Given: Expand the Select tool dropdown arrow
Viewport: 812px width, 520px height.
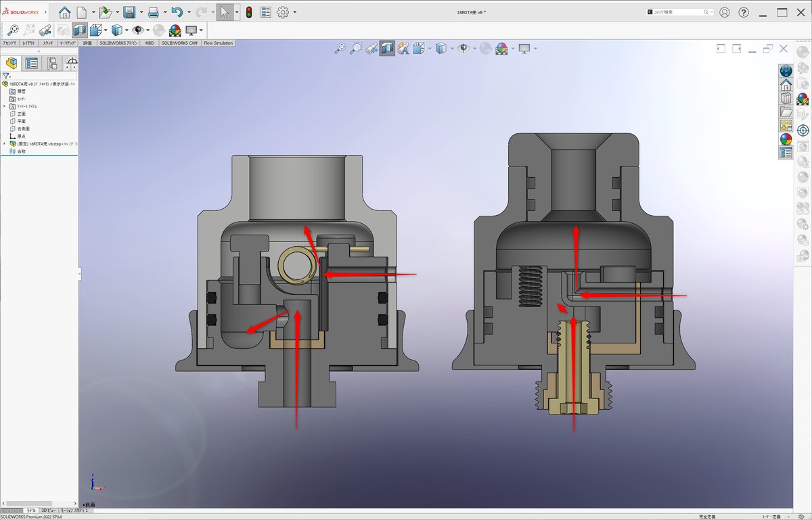Looking at the screenshot, I should click(x=237, y=13).
